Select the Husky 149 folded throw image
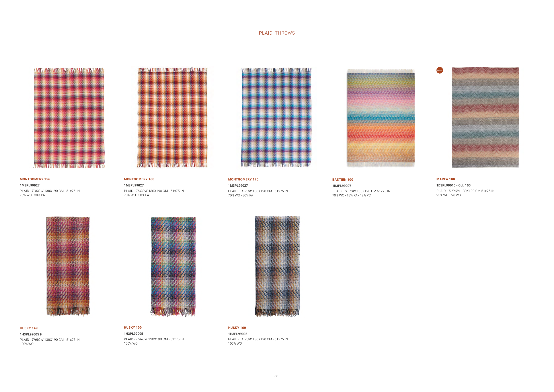This screenshot has width=554, height=392. [68, 266]
